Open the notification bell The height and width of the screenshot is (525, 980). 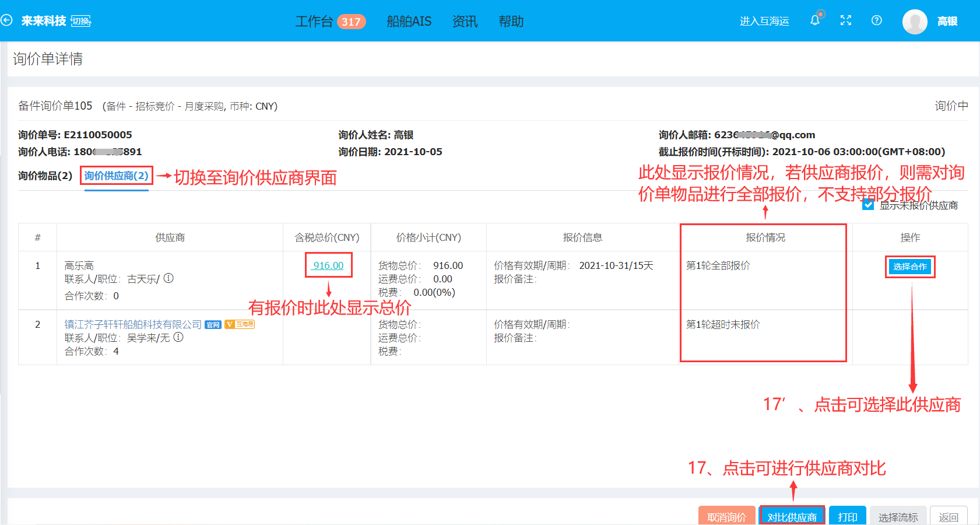tap(815, 20)
